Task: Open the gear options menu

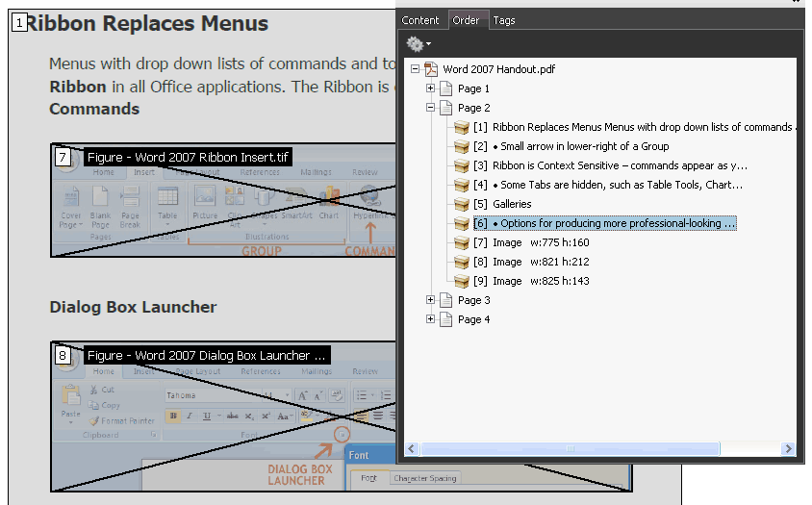Action: point(419,44)
